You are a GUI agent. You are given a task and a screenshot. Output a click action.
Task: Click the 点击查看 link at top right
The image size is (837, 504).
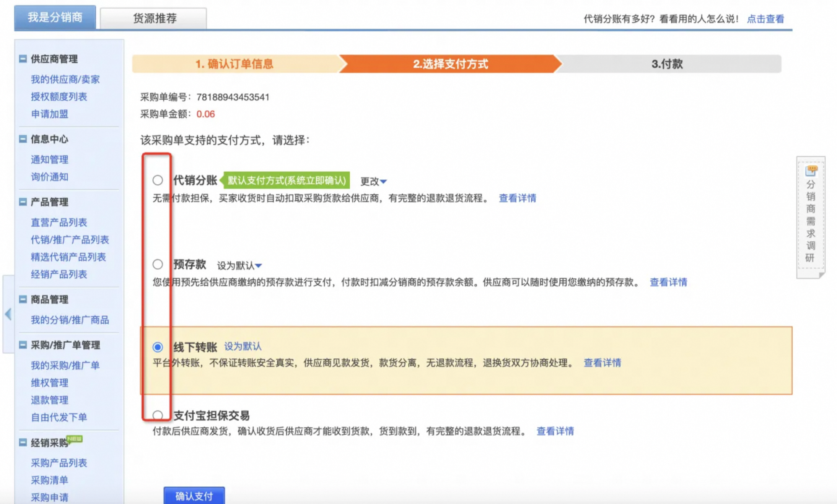point(765,19)
